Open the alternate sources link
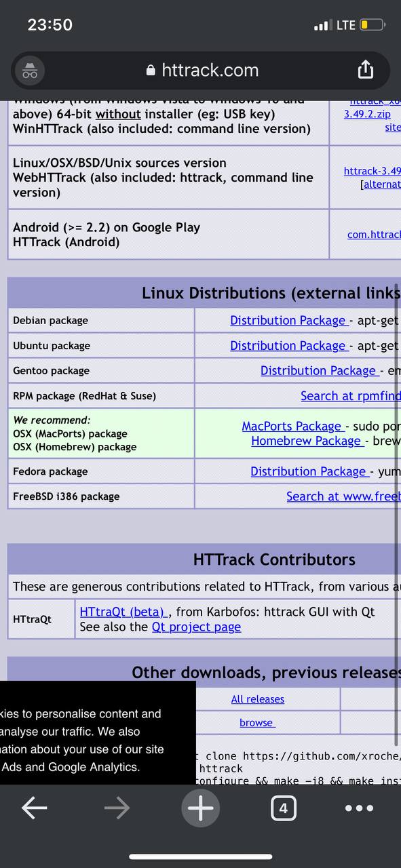This screenshot has width=401, height=868. (381, 184)
